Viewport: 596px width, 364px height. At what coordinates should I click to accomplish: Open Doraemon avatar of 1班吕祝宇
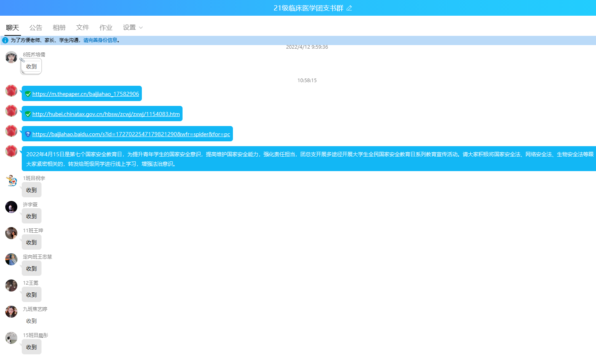tap(11, 181)
